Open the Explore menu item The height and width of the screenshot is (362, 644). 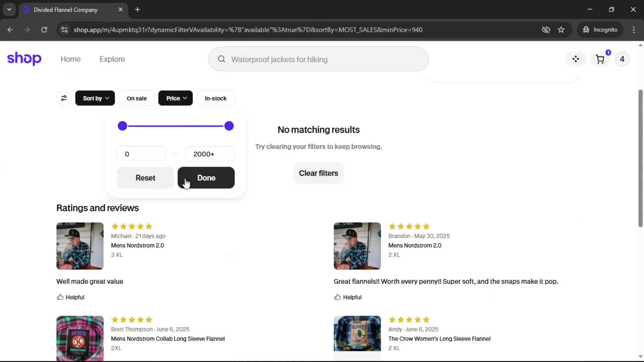pos(112,59)
